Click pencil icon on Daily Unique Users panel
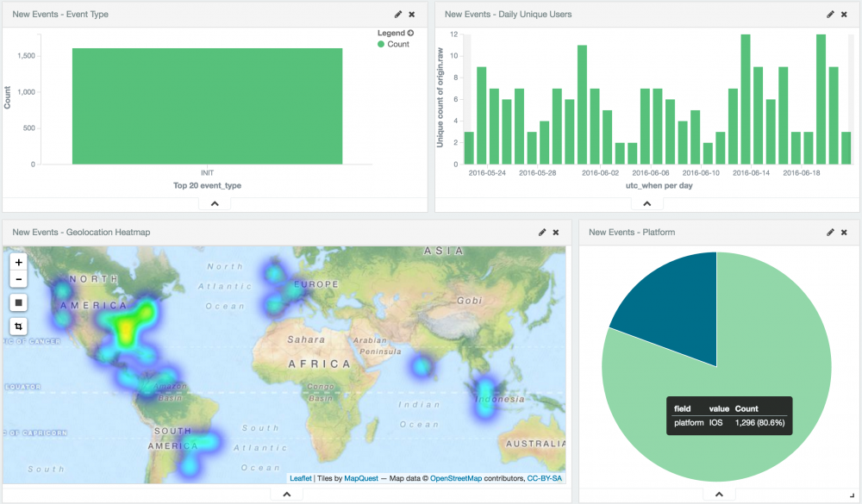862x504 pixels. coord(830,15)
